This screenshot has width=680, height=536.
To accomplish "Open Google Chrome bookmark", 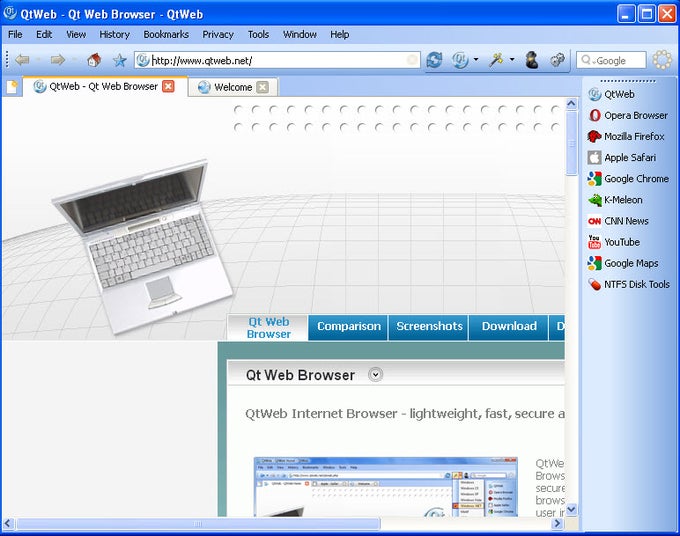I will click(628, 179).
